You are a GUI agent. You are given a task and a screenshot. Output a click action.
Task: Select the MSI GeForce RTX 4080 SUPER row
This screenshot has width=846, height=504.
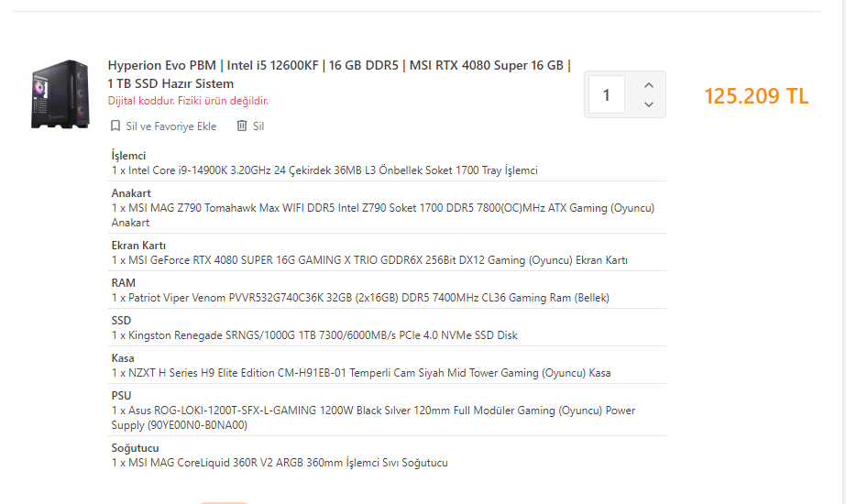(x=369, y=260)
